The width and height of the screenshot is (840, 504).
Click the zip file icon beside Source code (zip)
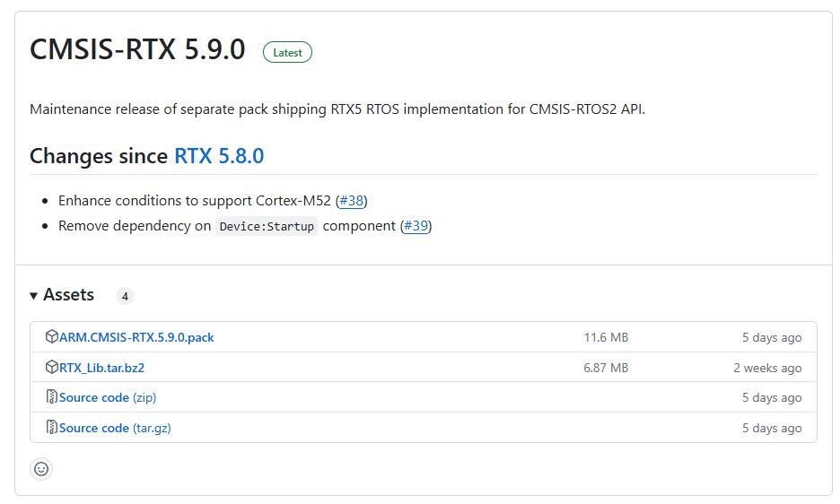pyautogui.click(x=51, y=397)
